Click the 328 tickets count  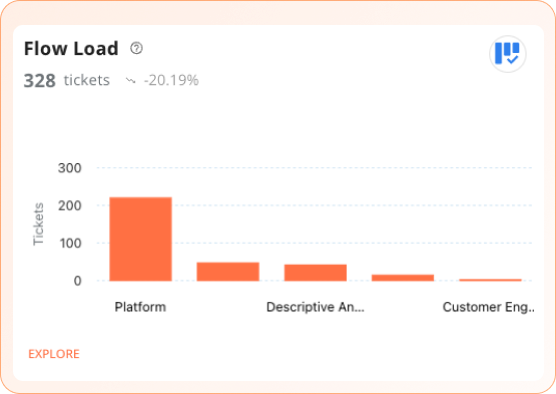67,81
